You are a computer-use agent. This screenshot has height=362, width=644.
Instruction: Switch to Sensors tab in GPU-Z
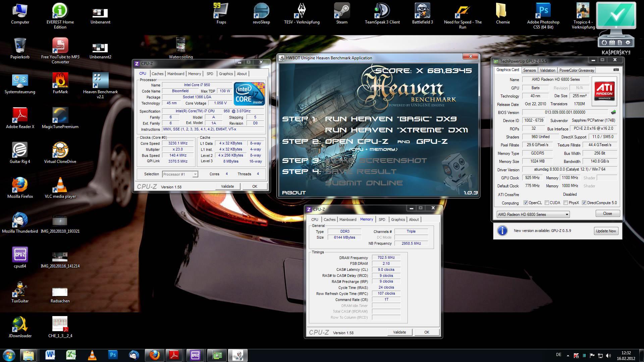pos(529,70)
